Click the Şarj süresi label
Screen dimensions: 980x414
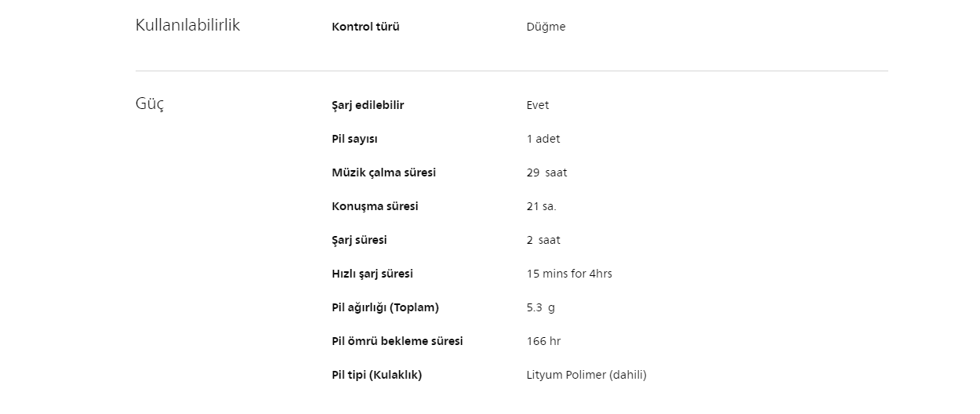pos(359,240)
